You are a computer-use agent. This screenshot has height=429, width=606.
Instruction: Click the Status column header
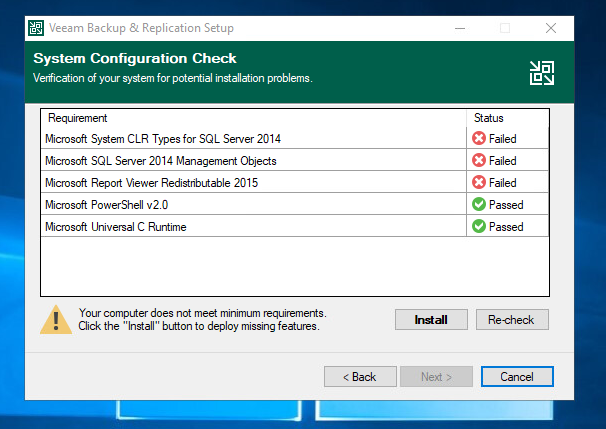(x=507, y=118)
